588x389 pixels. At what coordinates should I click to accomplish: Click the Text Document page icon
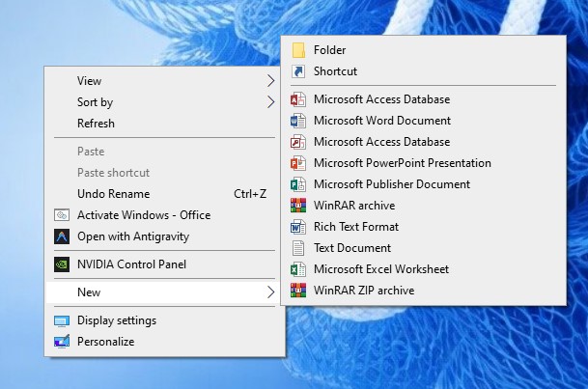tap(298, 248)
